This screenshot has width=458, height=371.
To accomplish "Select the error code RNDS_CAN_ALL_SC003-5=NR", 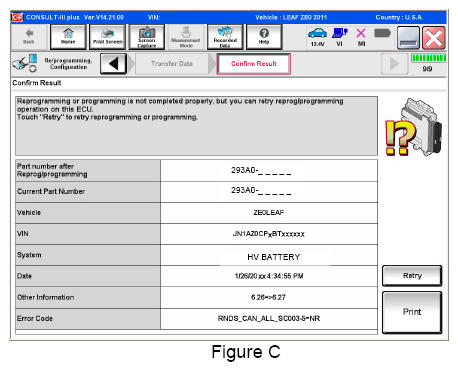I will (x=269, y=318).
